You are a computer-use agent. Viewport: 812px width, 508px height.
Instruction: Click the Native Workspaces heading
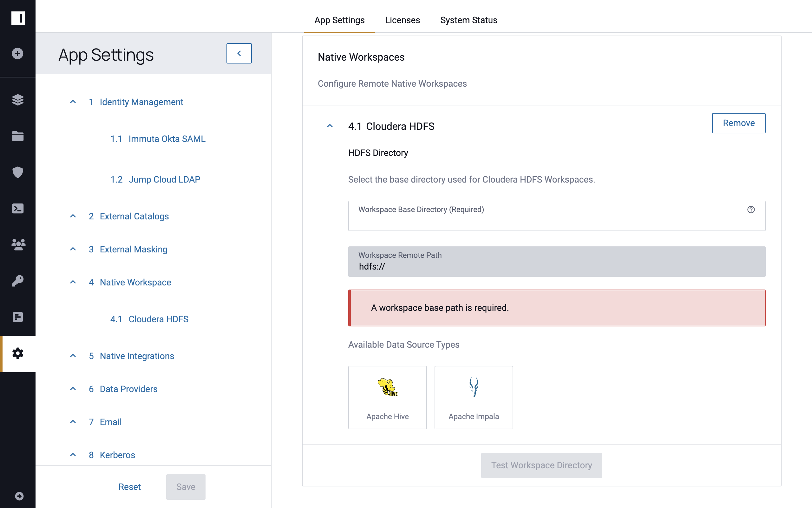tap(361, 57)
